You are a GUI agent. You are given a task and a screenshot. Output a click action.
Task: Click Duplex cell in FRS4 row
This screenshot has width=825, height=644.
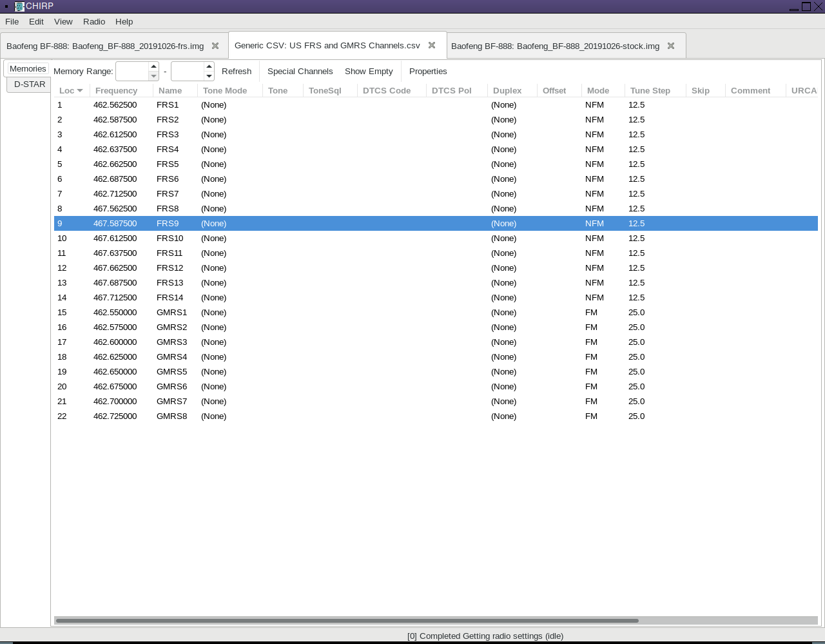504,149
